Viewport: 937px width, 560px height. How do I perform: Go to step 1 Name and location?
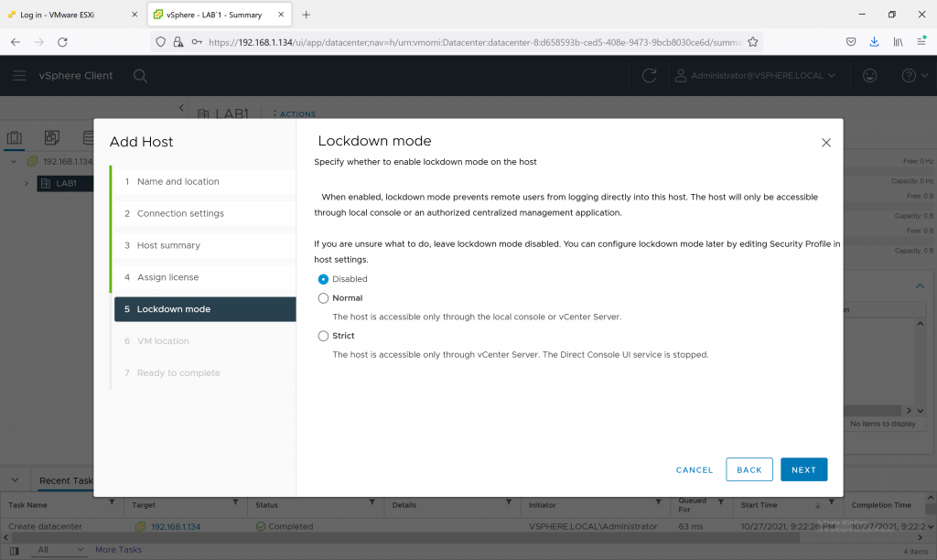pyautogui.click(x=204, y=182)
